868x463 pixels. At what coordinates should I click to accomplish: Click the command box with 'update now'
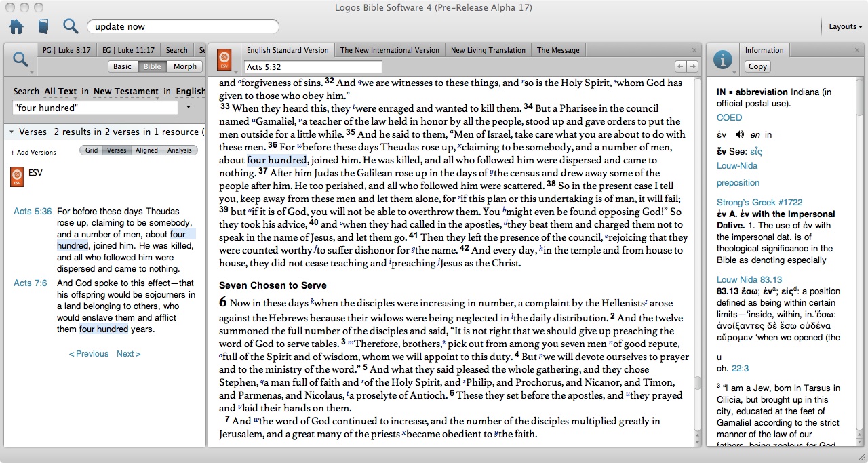click(x=183, y=26)
